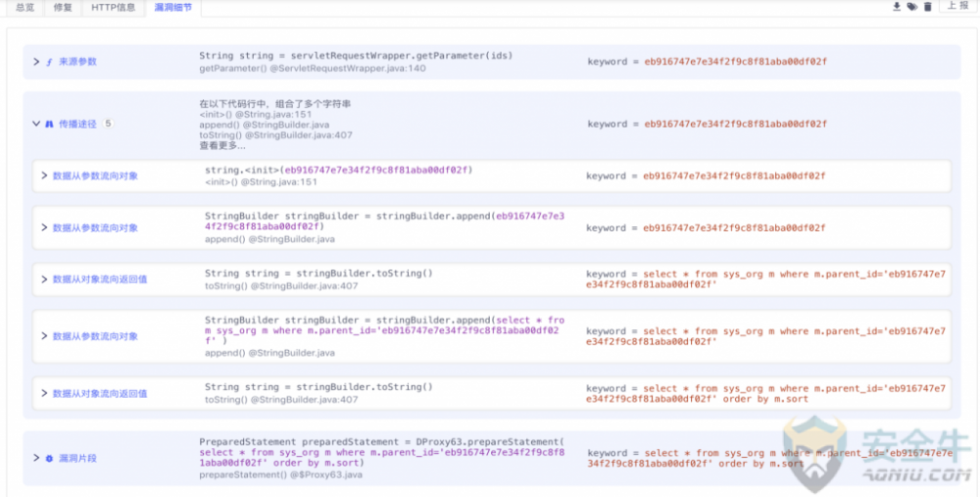Image resolution: width=980 pixels, height=497 pixels.
Task: Click getParameter() @ServletRequestWrapper.java:140 text
Action: [x=313, y=69]
